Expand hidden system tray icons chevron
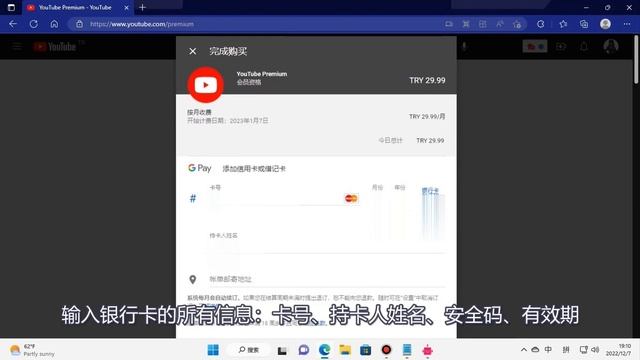The image size is (640, 360). 524,350
